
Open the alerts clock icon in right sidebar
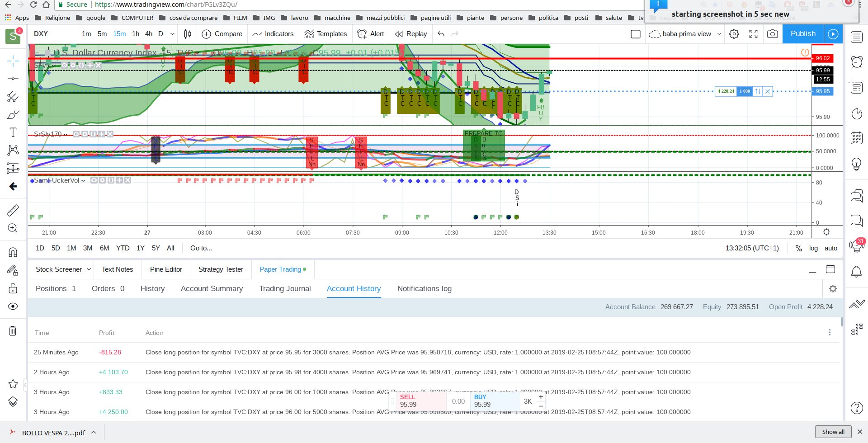857,61
